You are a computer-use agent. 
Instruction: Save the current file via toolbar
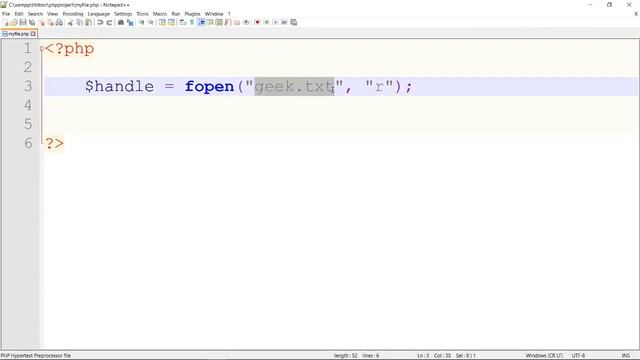[23, 22]
